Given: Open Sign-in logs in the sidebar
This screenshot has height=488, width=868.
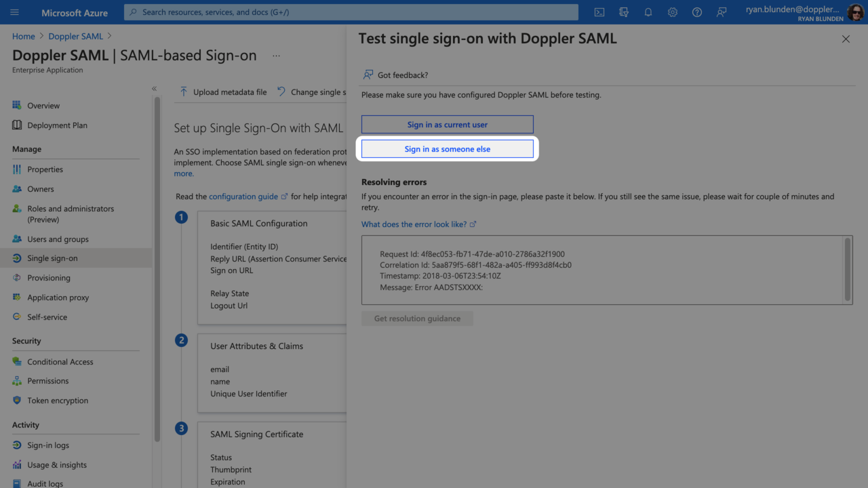Looking at the screenshot, I should (48, 445).
